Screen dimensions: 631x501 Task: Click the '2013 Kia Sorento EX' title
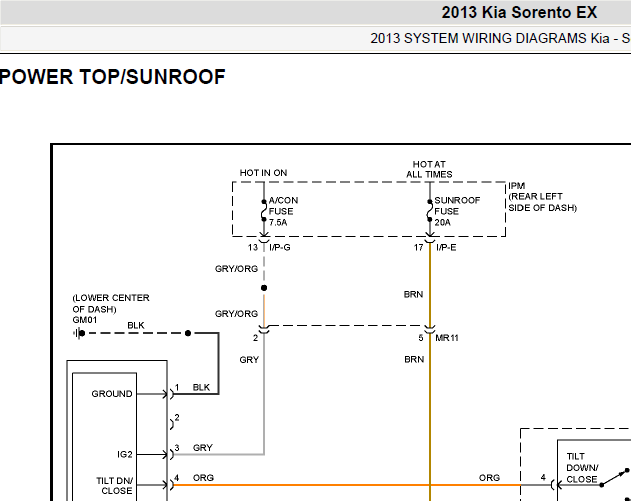click(519, 12)
